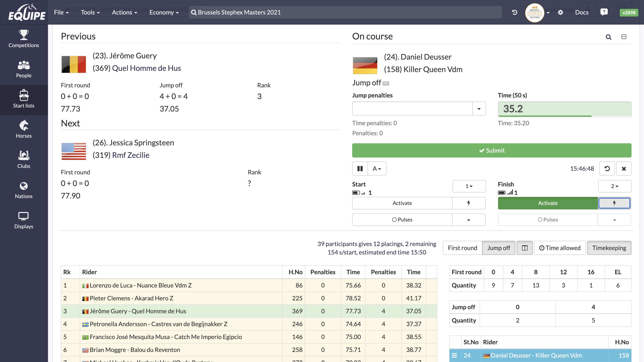The width and height of the screenshot is (644, 362).
Task: Open the Economy menu
Action: coord(164,12)
